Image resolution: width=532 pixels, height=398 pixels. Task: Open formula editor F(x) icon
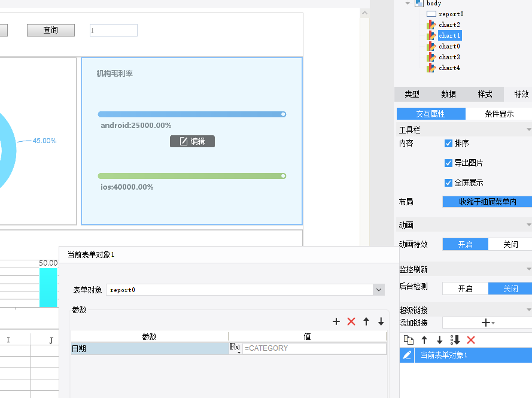[x=235, y=348]
